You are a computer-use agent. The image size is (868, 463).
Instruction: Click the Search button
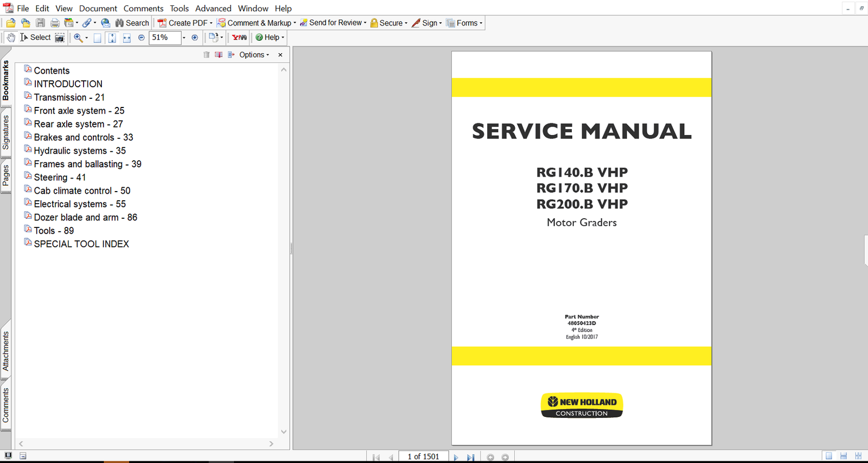point(132,23)
